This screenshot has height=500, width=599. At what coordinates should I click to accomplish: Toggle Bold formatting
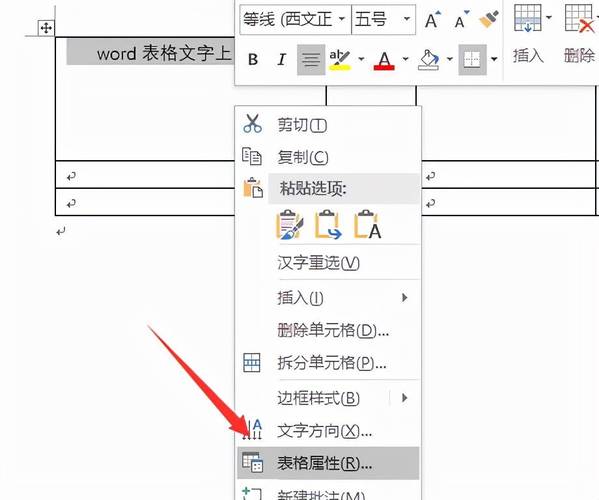tap(253, 60)
